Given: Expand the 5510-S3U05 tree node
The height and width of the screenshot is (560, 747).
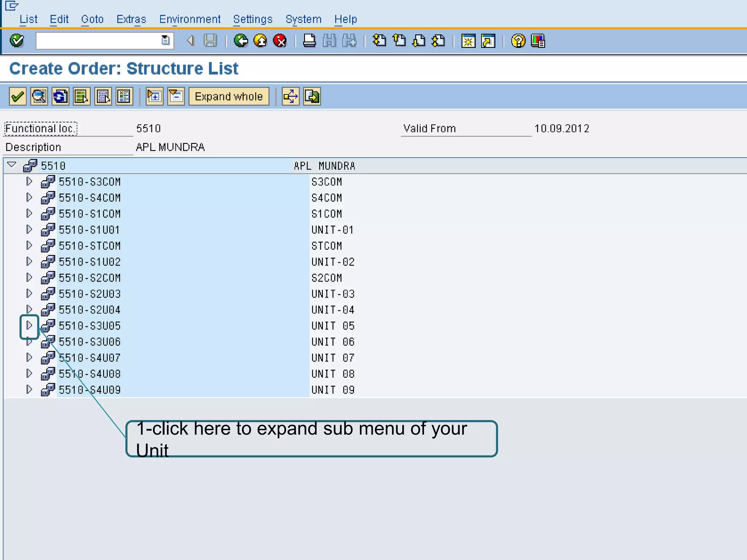Looking at the screenshot, I should click(x=29, y=325).
